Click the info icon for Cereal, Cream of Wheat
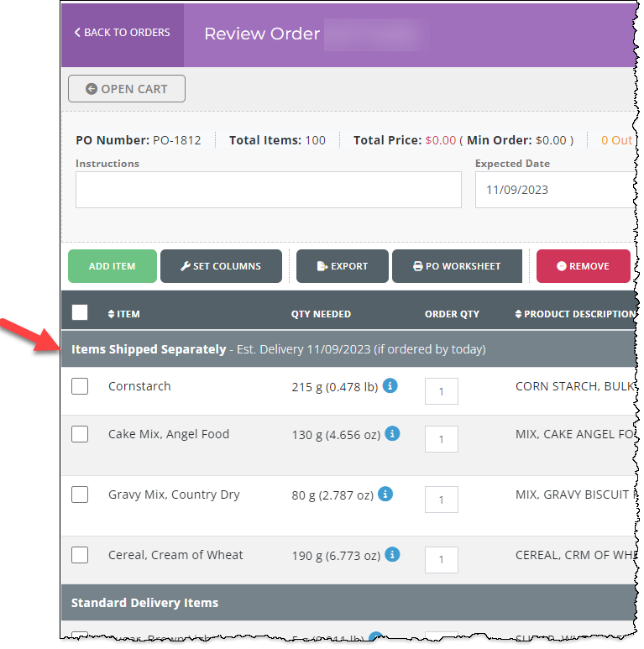This screenshot has height=649, width=644. tap(392, 555)
